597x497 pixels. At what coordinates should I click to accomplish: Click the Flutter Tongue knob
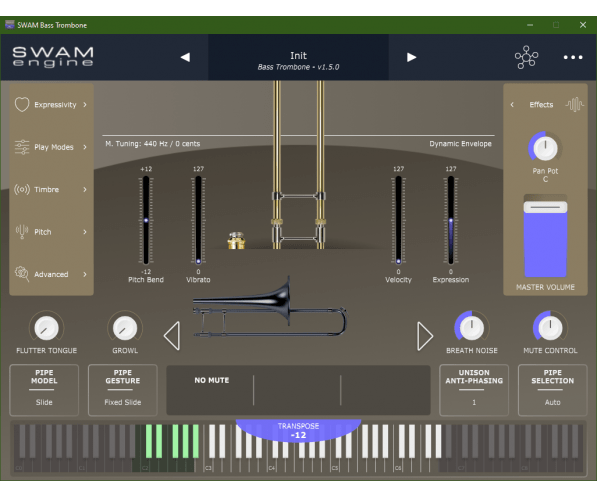coord(46,328)
